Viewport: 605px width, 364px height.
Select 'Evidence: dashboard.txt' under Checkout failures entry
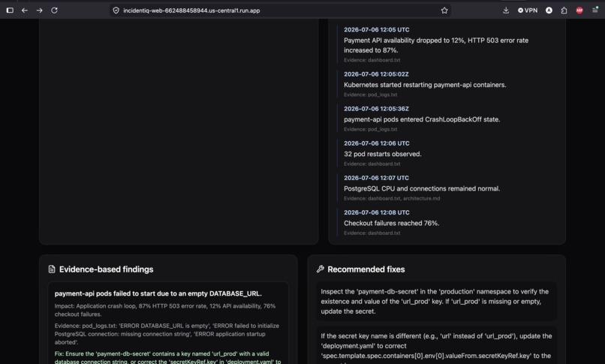[x=372, y=233]
